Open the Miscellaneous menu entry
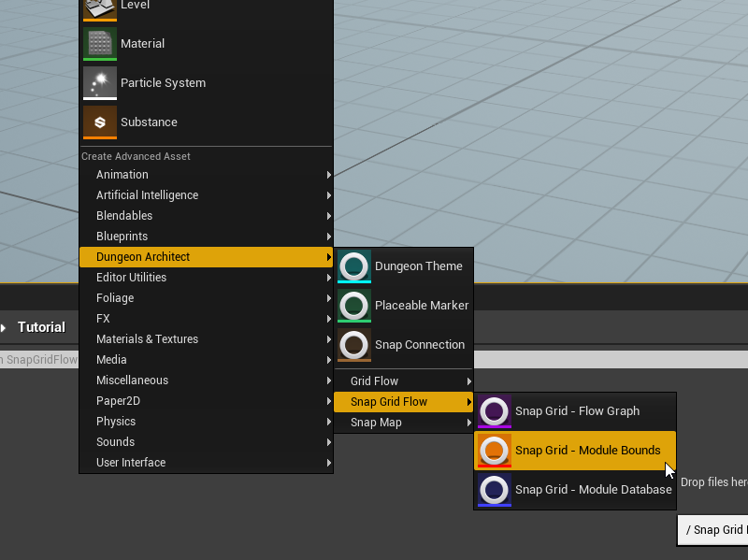748x560 pixels. coord(206,381)
